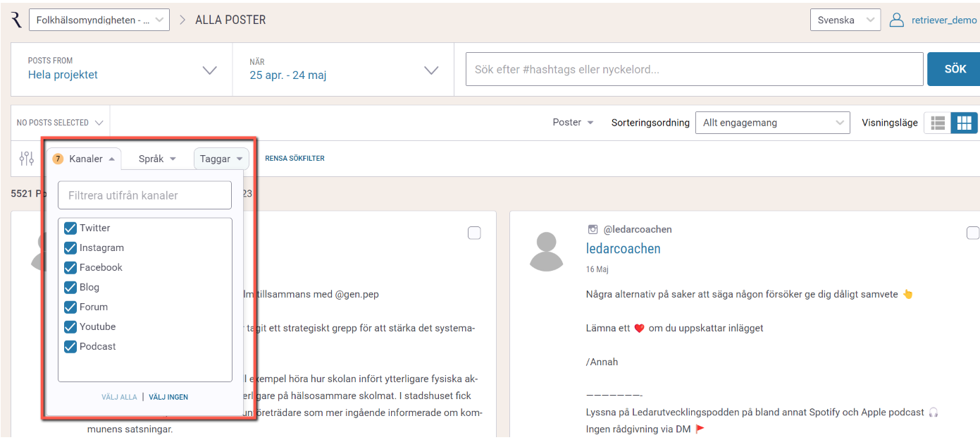The height and width of the screenshot is (440, 980).
Task: Open the 'Allt engagemang' sort order dropdown
Action: [773, 123]
